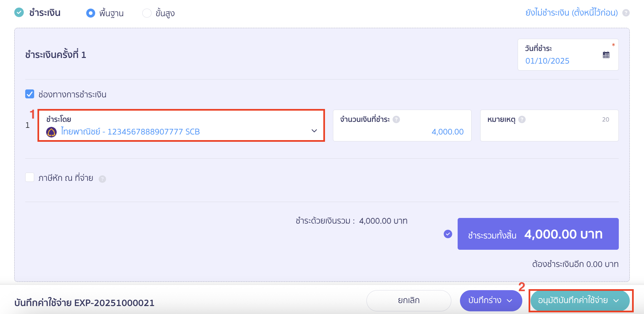The height and width of the screenshot is (314, 644).
Task: Click the teal checkmark icon beside ชำระเงิน
Action: tap(19, 12)
